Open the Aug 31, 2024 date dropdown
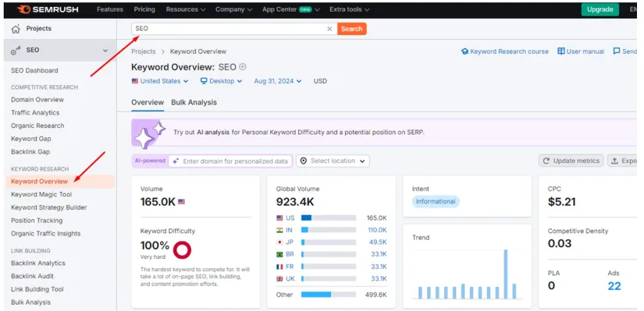 pyautogui.click(x=278, y=81)
